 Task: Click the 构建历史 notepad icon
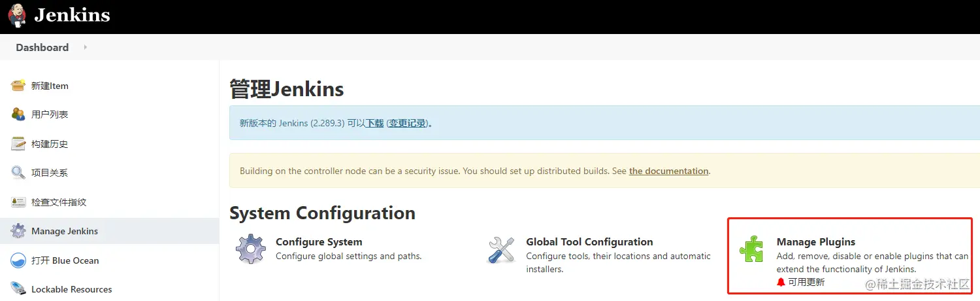point(18,144)
